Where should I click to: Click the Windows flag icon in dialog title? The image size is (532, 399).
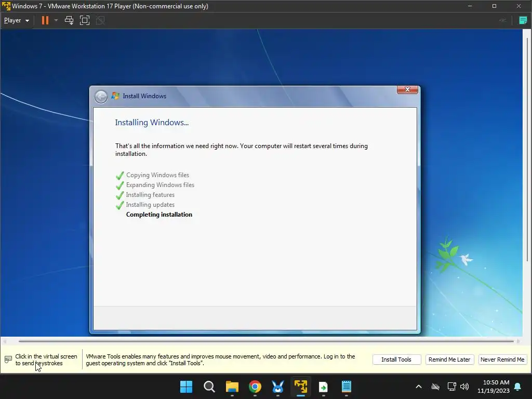click(x=115, y=96)
